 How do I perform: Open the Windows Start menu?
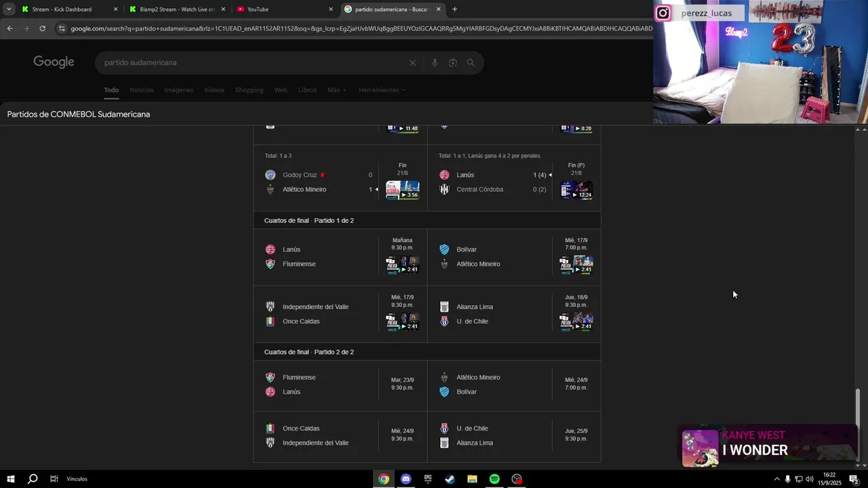click(11, 479)
